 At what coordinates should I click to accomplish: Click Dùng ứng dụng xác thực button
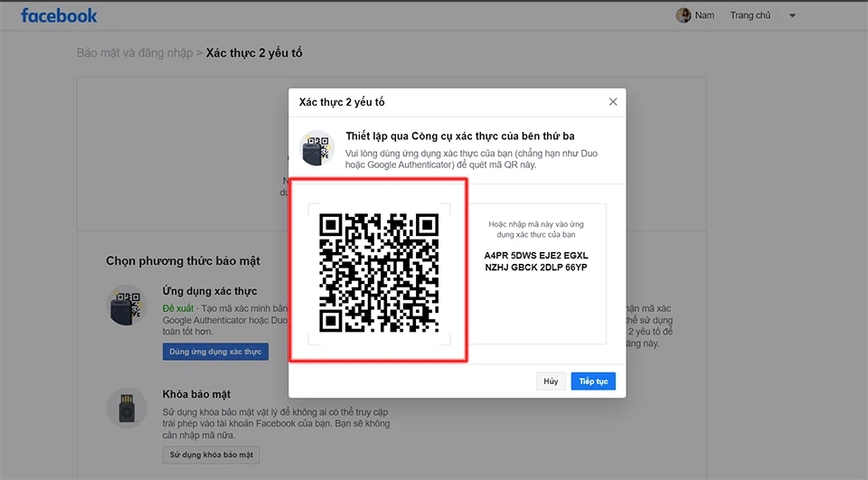(215, 352)
